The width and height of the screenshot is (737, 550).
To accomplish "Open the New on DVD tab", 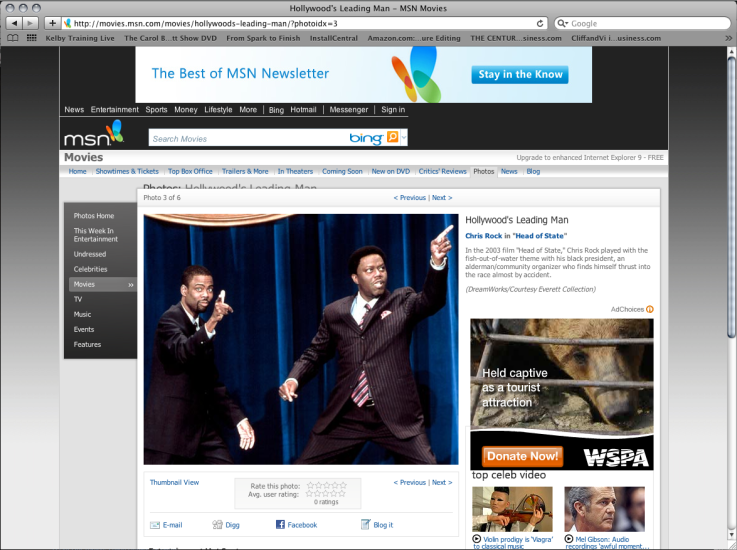I will click(391, 172).
